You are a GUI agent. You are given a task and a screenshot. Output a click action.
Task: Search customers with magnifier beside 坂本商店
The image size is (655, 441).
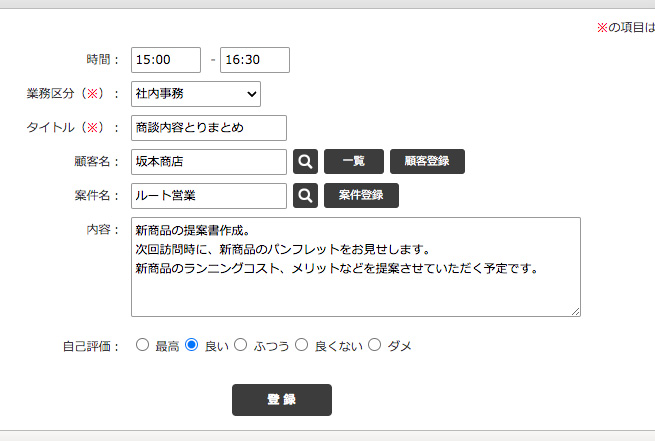pyautogui.click(x=305, y=162)
